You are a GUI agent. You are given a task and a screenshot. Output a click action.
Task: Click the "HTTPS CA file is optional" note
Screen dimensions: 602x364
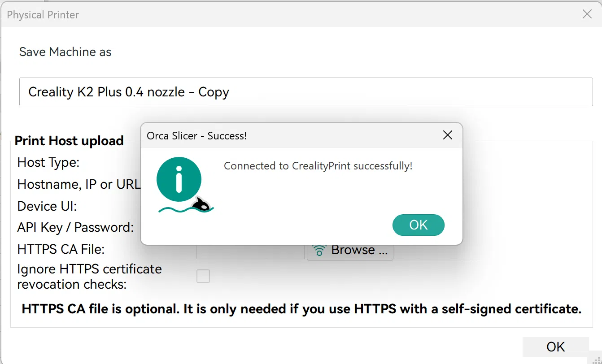point(301,309)
